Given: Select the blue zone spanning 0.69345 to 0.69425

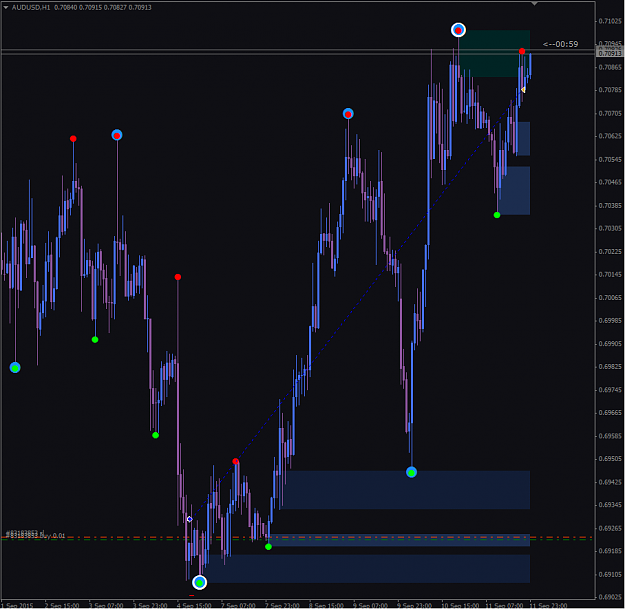Looking at the screenshot, I should [406, 490].
